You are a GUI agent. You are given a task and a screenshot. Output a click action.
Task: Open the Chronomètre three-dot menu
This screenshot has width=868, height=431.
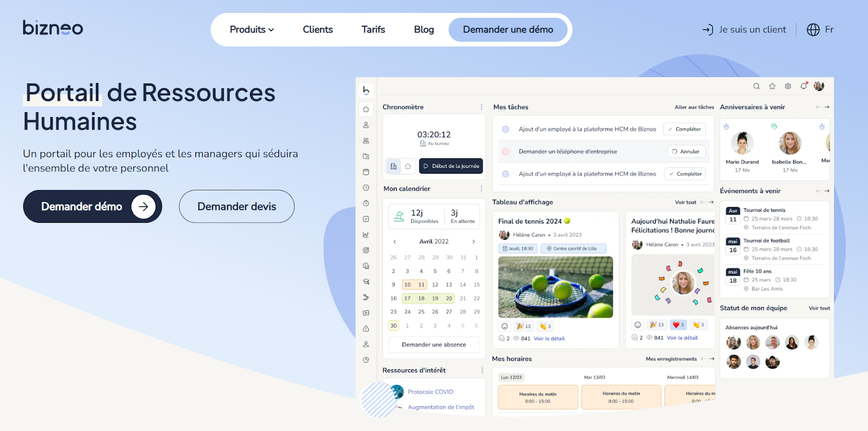(481, 107)
